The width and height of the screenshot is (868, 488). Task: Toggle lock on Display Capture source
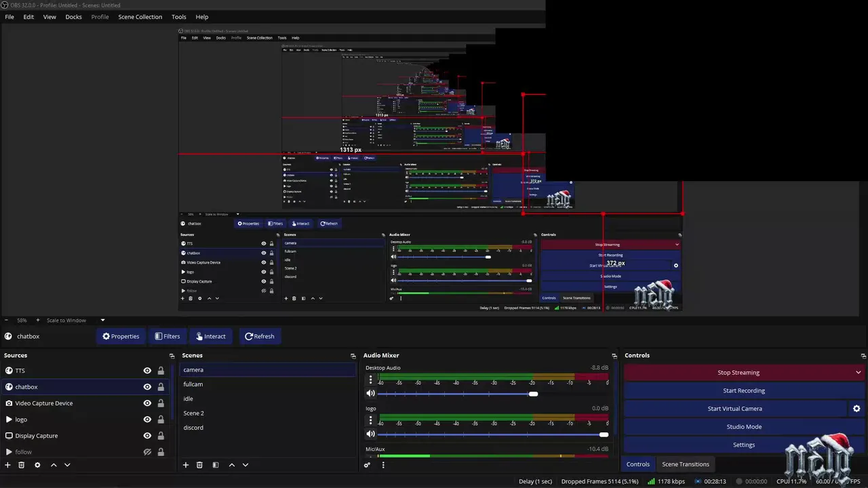coord(161,436)
